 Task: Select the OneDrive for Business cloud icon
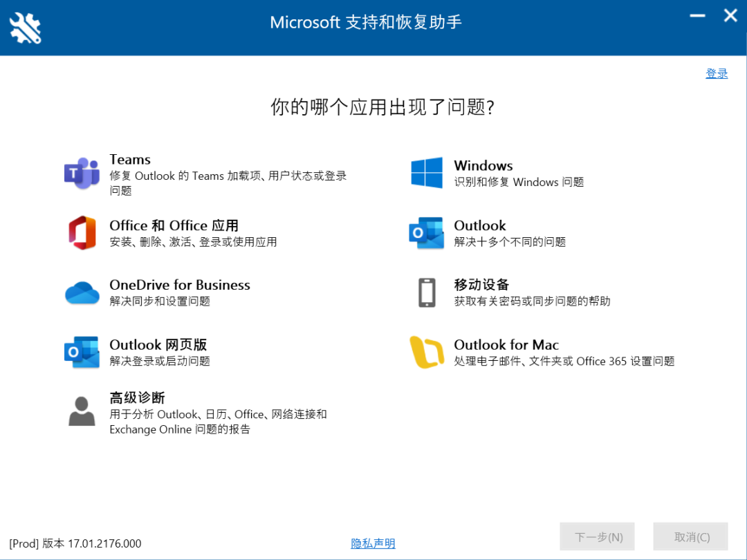click(x=82, y=293)
